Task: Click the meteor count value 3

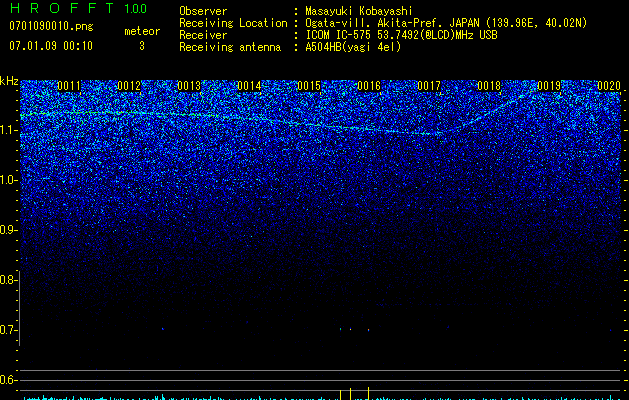Action: [142, 46]
